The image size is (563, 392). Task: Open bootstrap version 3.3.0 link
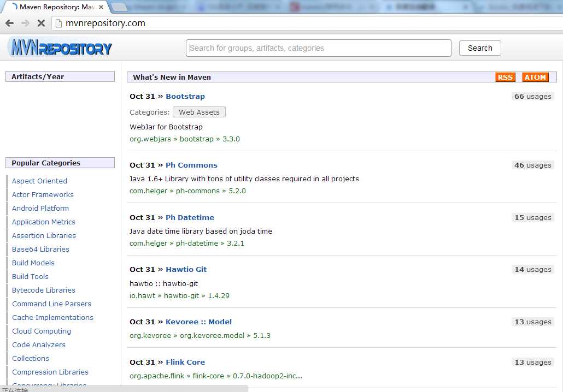(x=231, y=139)
